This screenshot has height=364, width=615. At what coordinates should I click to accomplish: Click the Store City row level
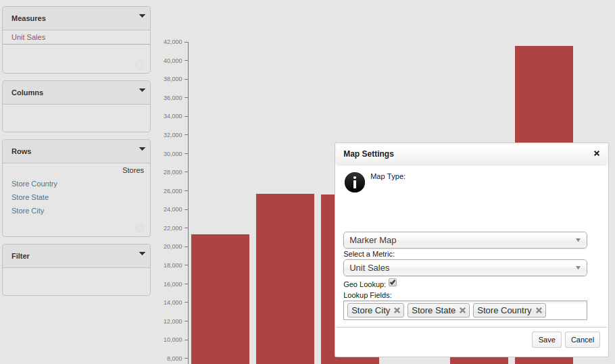28,211
